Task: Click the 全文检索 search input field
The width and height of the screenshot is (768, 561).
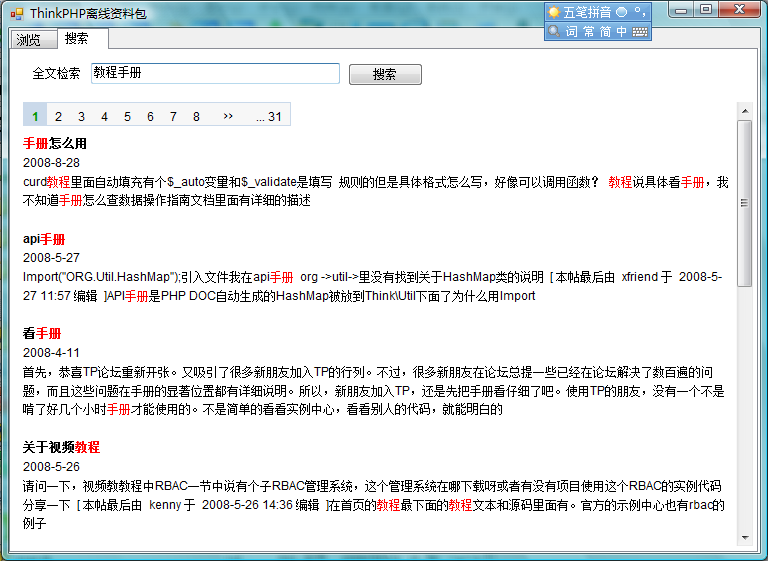Action: click(x=215, y=73)
